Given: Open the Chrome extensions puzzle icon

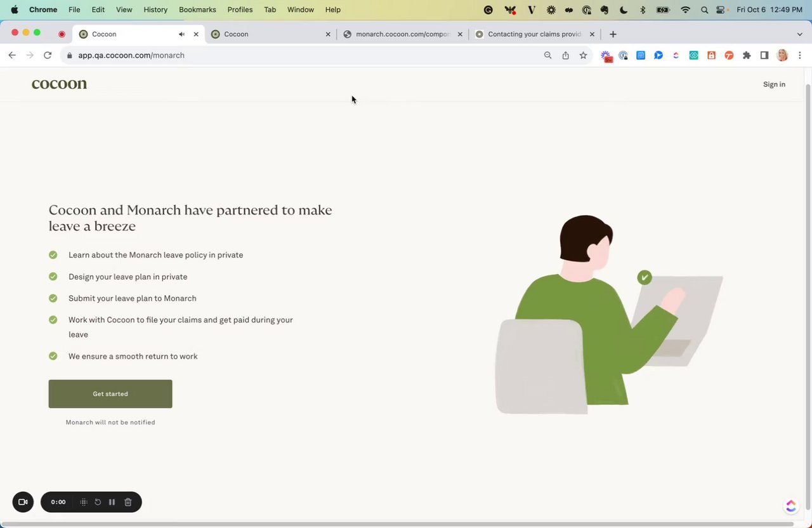Looking at the screenshot, I should 747,55.
